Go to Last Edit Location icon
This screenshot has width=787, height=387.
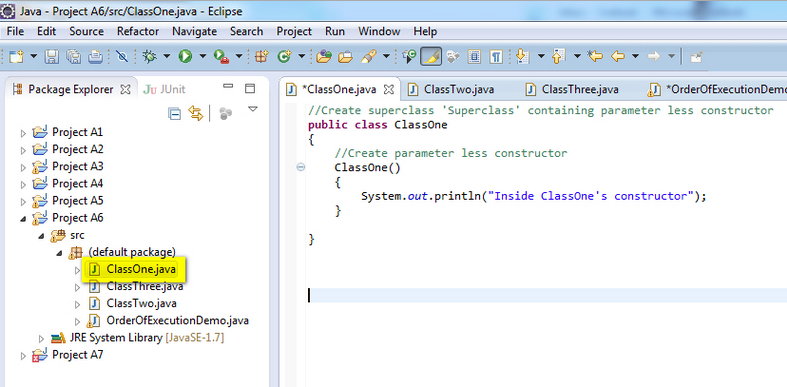(595, 57)
